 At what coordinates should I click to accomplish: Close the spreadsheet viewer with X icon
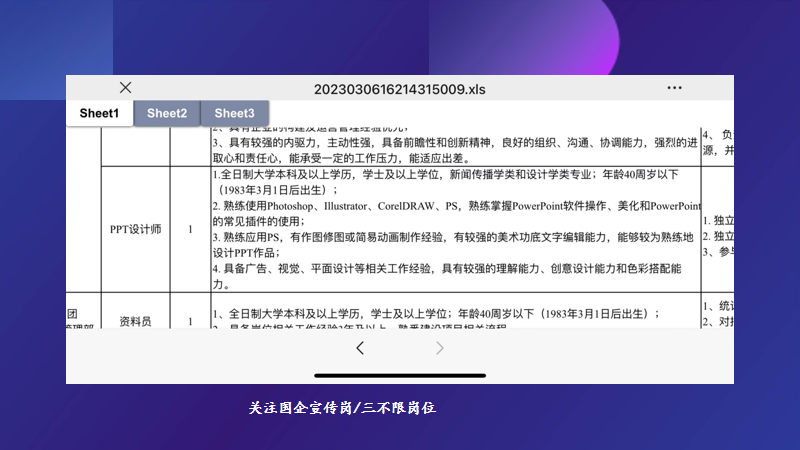coord(125,88)
